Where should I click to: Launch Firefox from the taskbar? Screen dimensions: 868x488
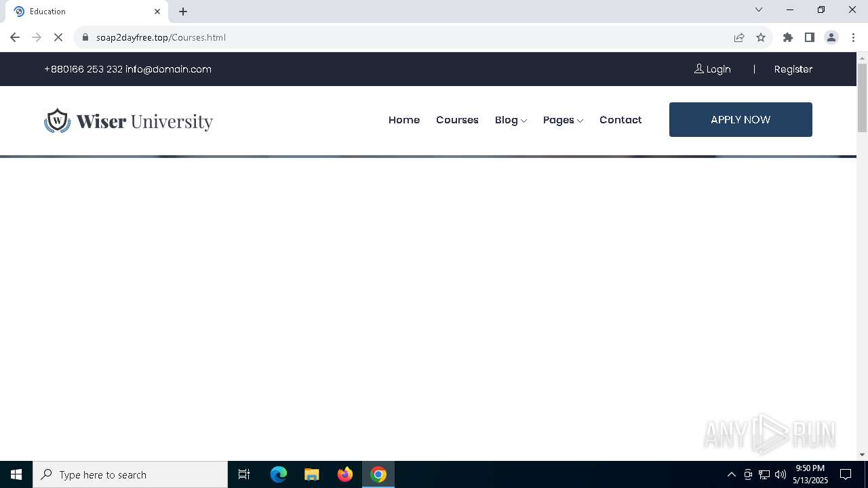point(345,474)
